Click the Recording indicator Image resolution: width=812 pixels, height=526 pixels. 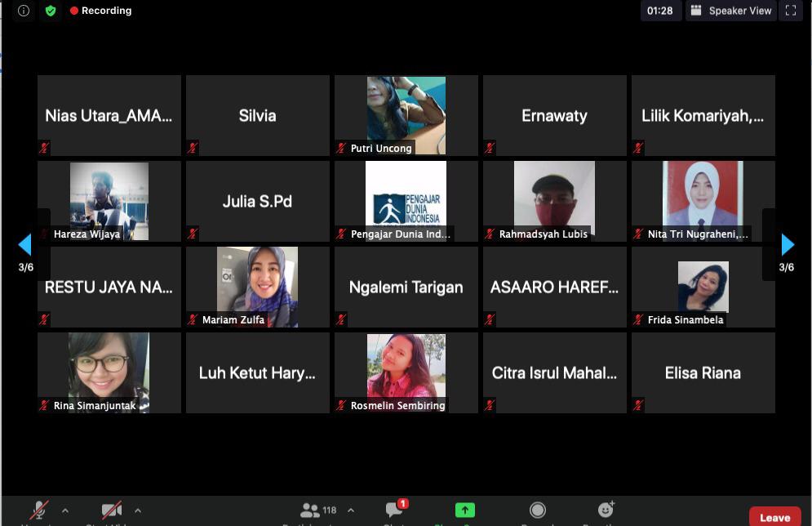click(x=100, y=11)
